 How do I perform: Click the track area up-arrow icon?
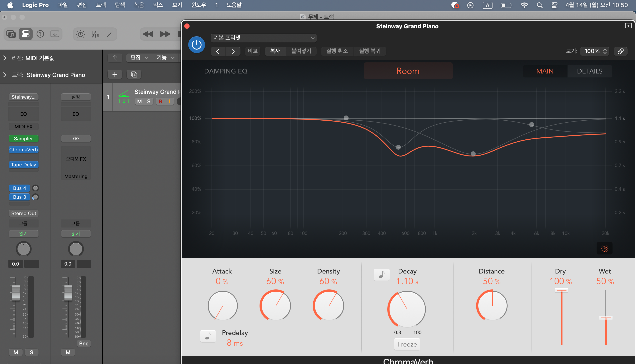coord(115,58)
